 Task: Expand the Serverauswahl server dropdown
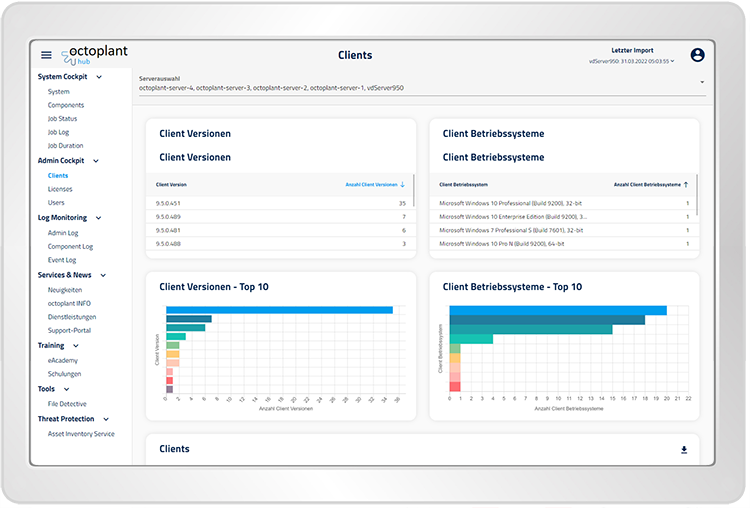click(702, 82)
